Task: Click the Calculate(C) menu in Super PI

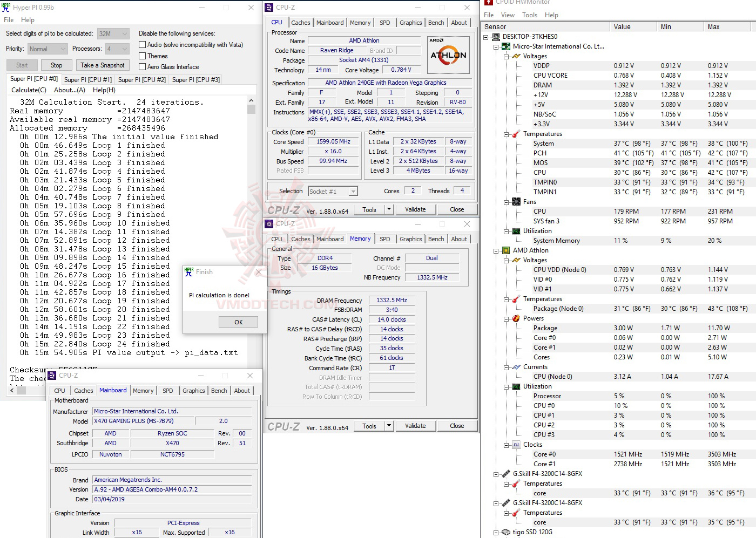Action: tap(29, 90)
